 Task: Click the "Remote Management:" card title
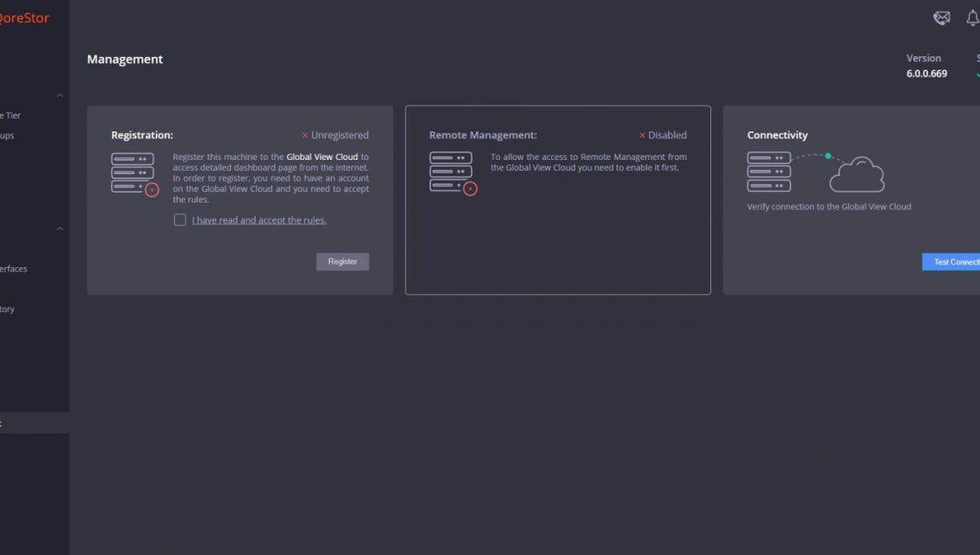483,135
